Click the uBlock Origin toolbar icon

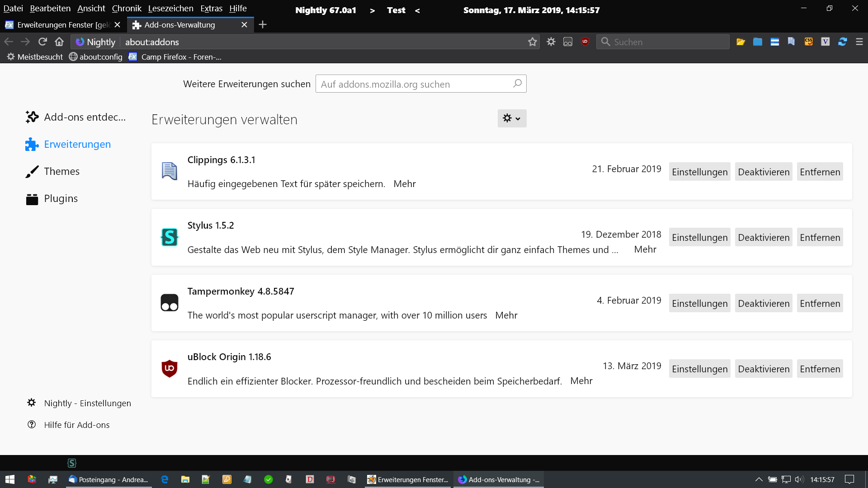point(585,42)
